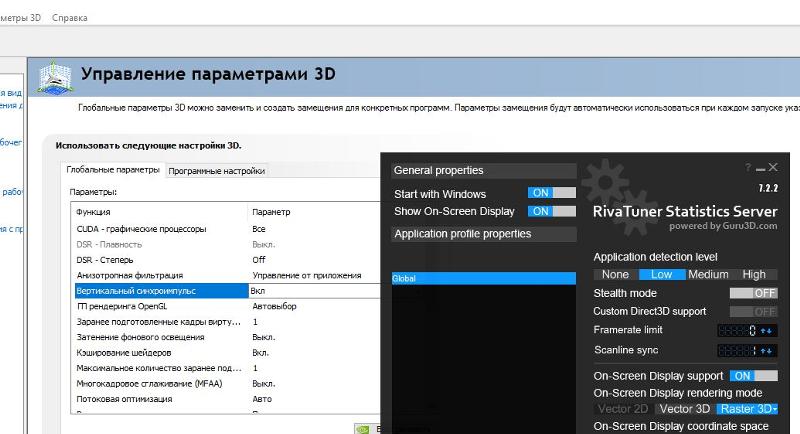Screen dimensions: 800x434
Task: Turn off Show On-Screen Display
Action: [x=551, y=211]
